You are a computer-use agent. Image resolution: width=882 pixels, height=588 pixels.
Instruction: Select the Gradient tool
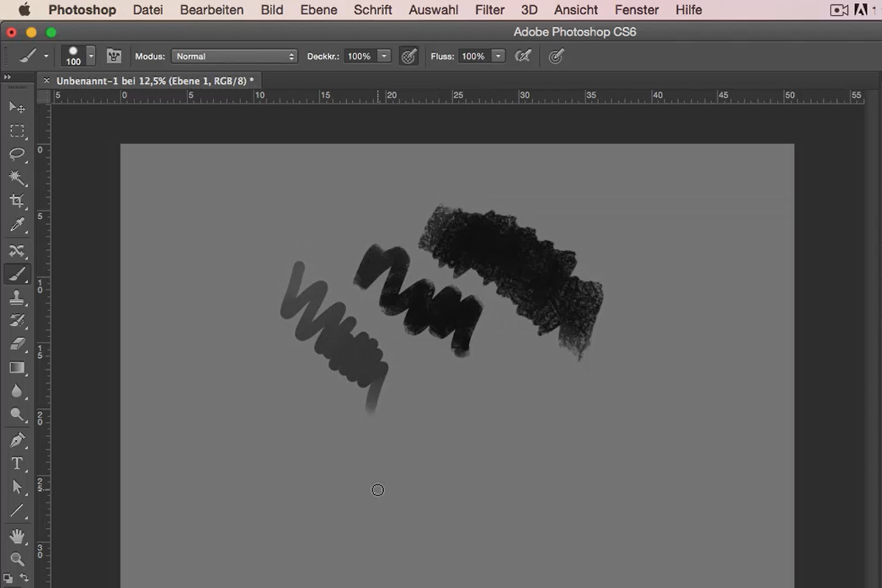point(17,367)
